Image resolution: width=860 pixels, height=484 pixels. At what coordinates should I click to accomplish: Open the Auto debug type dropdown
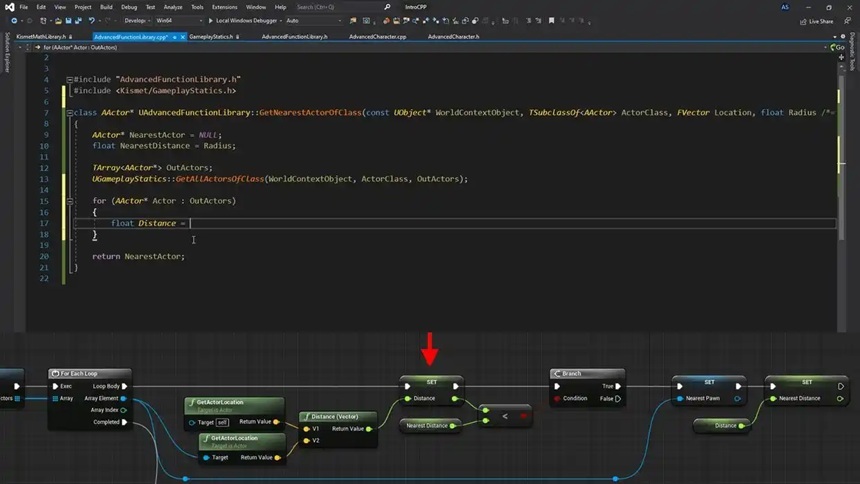click(x=313, y=21)
